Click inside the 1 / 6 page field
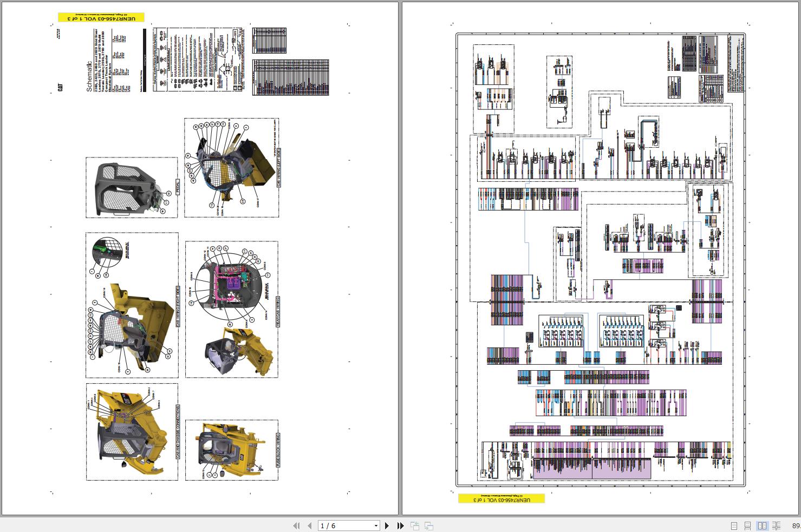Screen dimensions: 801x532 coord(336,526)
